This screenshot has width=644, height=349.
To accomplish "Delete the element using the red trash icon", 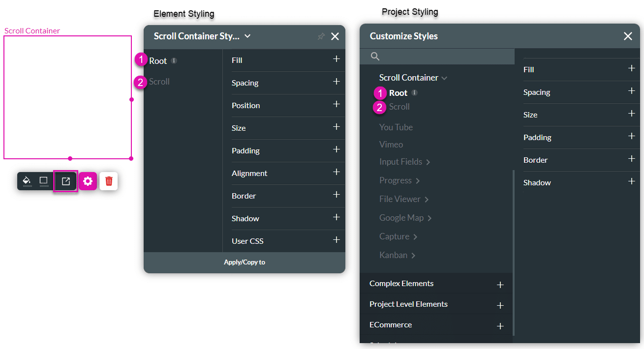I will pyautogui.click(x=108, y=181).
